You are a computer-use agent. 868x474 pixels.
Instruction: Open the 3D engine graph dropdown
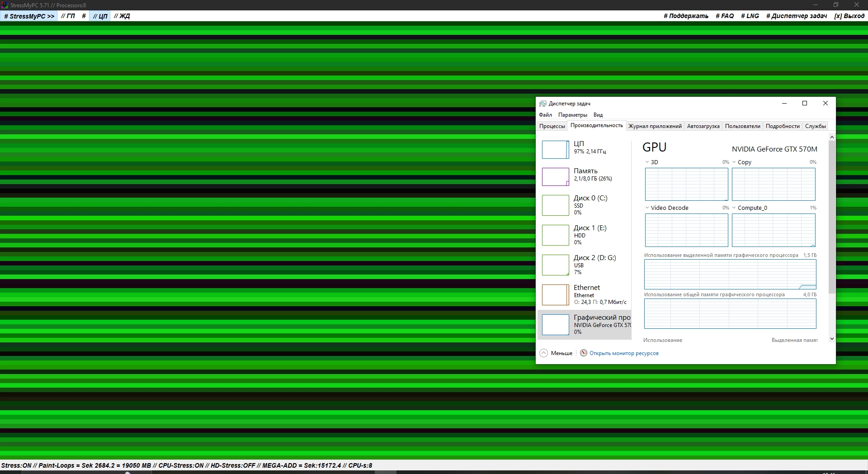647,162
